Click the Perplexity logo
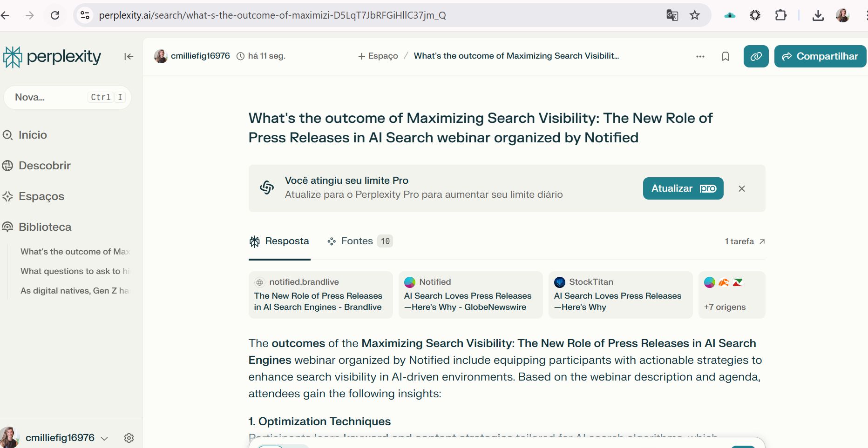This screenshot has width=868, height=448. tap(52, 57)
